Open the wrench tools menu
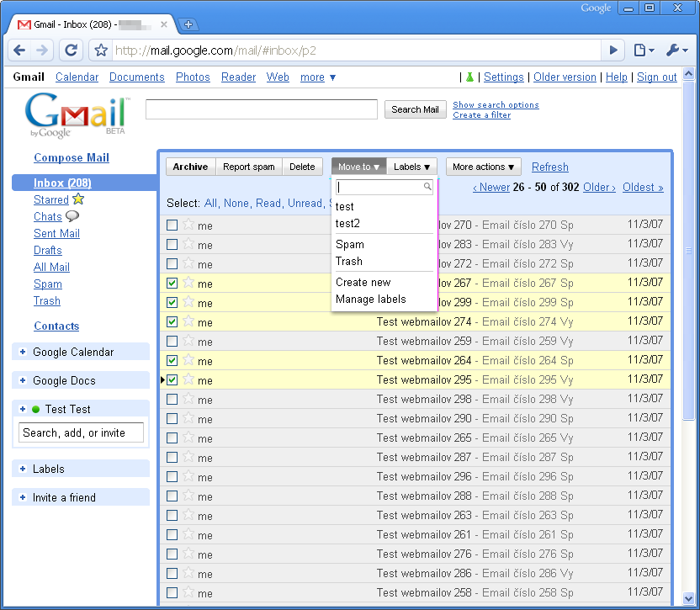 click(676, 50)
